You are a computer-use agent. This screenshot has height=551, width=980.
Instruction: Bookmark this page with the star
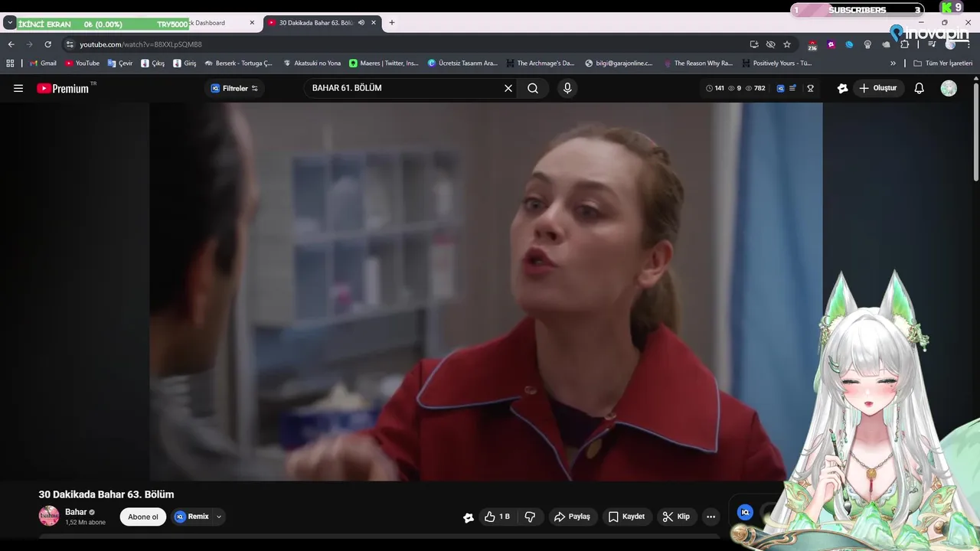coord(787,44)
